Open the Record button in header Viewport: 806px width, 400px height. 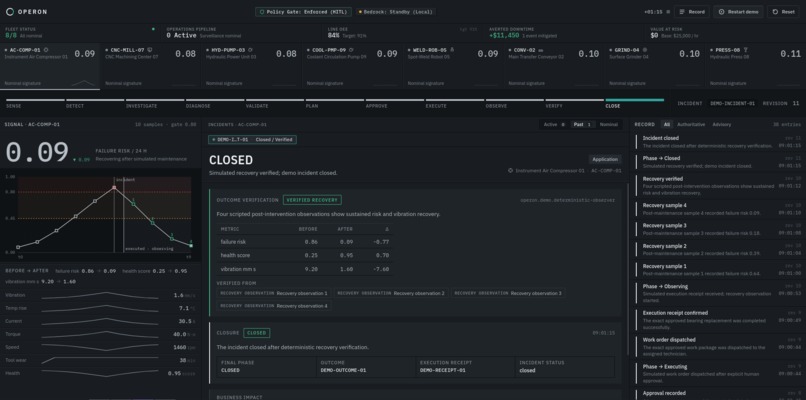pyautogui.click(x=692, y=12)
